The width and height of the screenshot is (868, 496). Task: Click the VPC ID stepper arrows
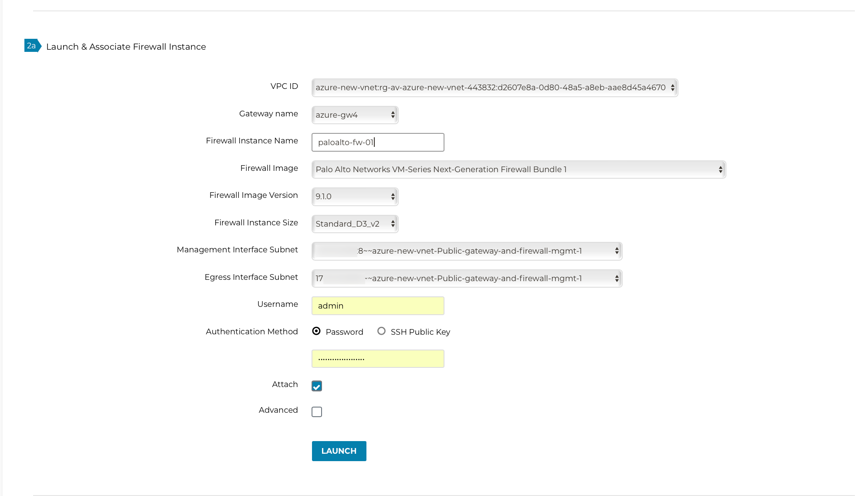(x=673, y=87)
